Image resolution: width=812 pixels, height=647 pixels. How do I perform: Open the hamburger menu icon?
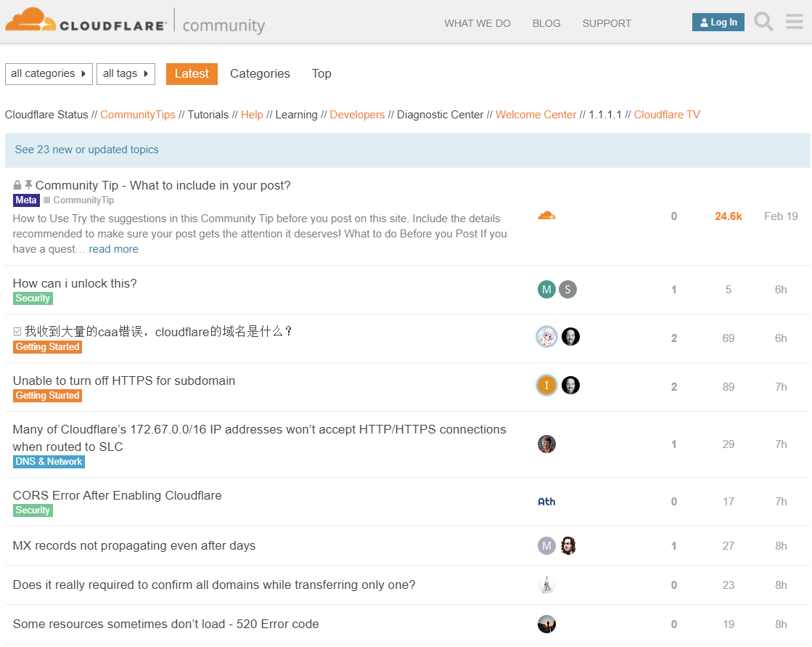[x=794, y=22]
